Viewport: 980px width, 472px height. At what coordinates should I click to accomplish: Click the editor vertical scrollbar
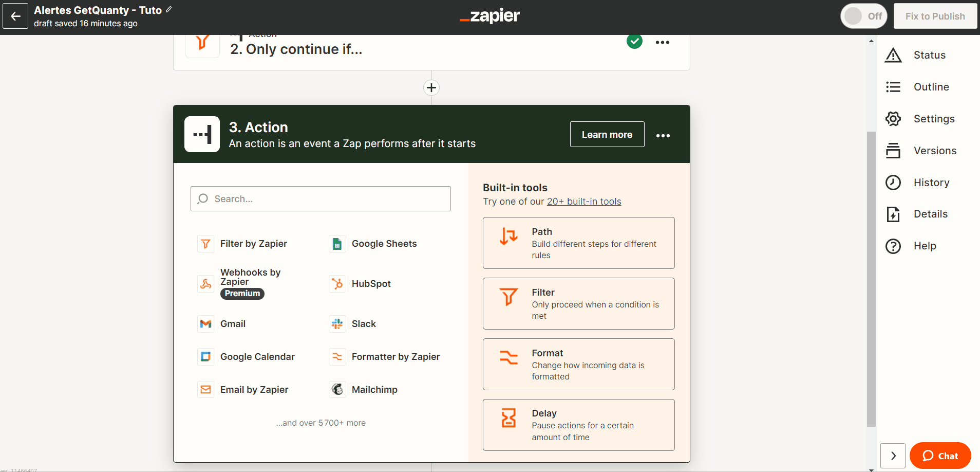tap(871, 279)
